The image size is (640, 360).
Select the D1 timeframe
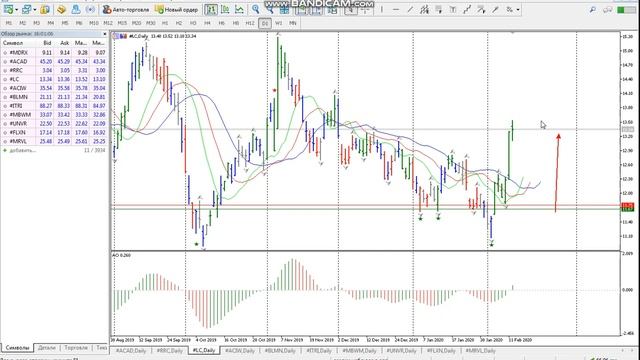tap(265, 23)
